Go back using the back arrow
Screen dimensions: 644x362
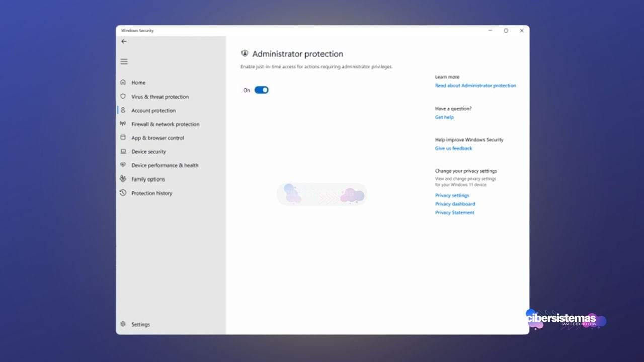124,41
